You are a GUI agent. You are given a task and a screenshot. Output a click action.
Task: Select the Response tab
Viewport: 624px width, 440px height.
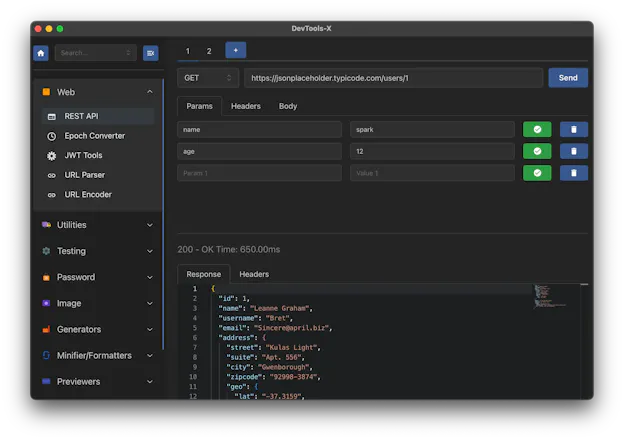coord(203,274)
